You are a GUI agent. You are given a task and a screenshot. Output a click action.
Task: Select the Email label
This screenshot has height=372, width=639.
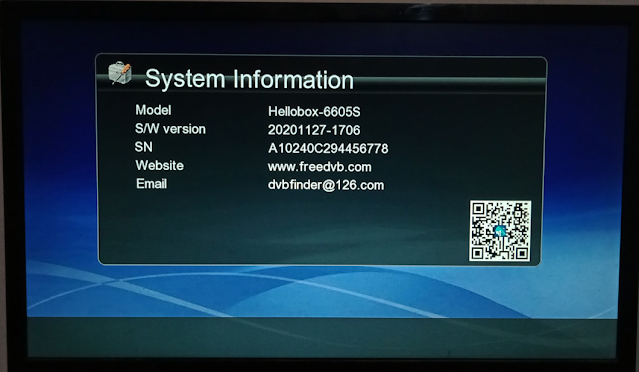click(x=151, y=184)
